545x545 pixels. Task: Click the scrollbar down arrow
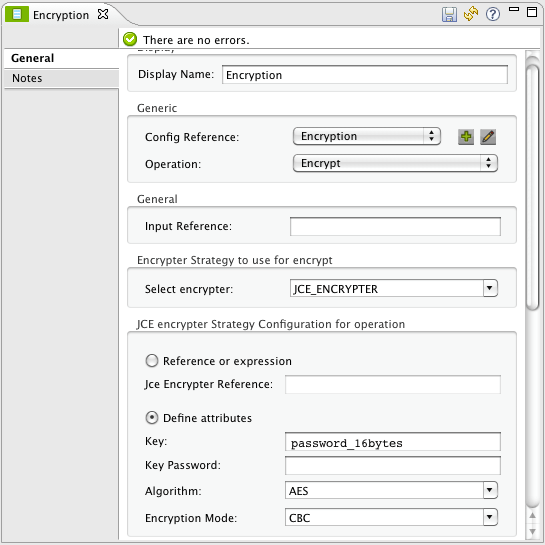[532, 531]
